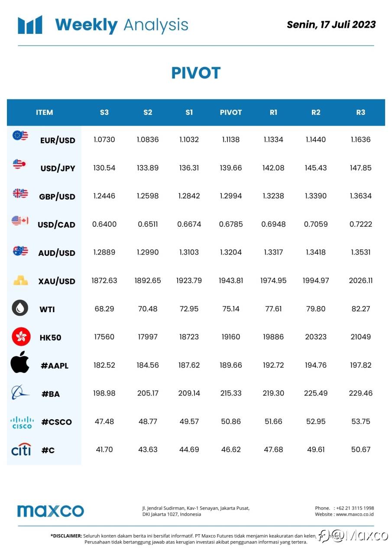Click the XAU/USD gold bars icon
The width and height of the screenshot is (392, 555).
click(20, 281)
